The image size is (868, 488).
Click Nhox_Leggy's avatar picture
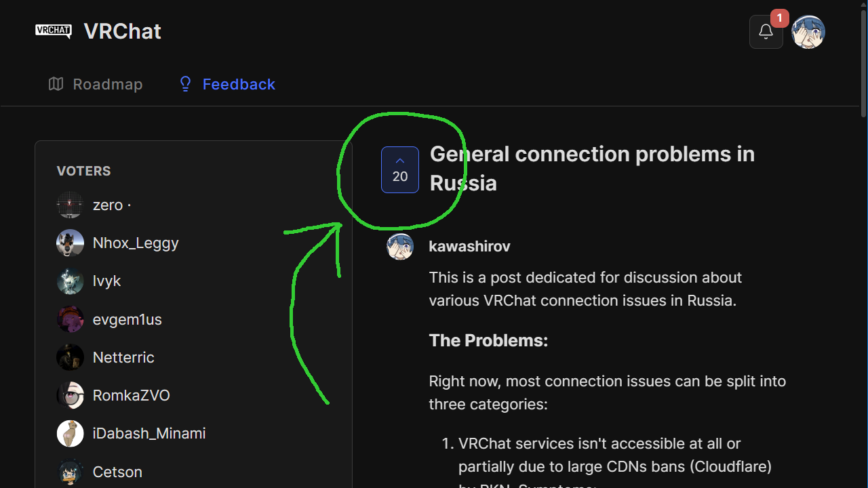tap(70, 243)
